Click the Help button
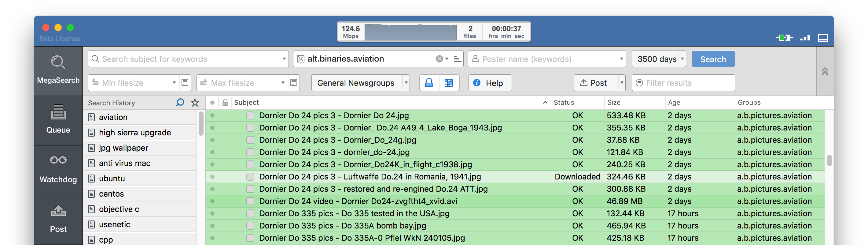 (x=490, y=83)
